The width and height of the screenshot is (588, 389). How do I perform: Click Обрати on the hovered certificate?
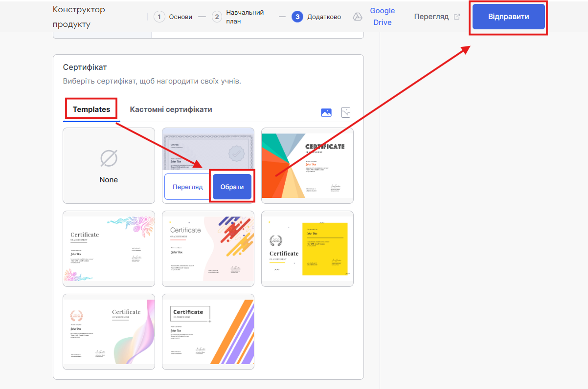pyautogui.click(x=232, y=187)
